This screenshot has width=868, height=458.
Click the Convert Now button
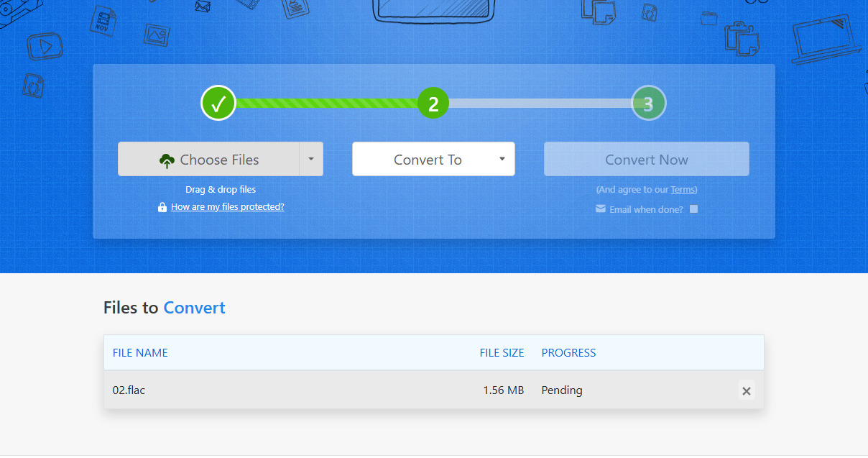[647, 159]
